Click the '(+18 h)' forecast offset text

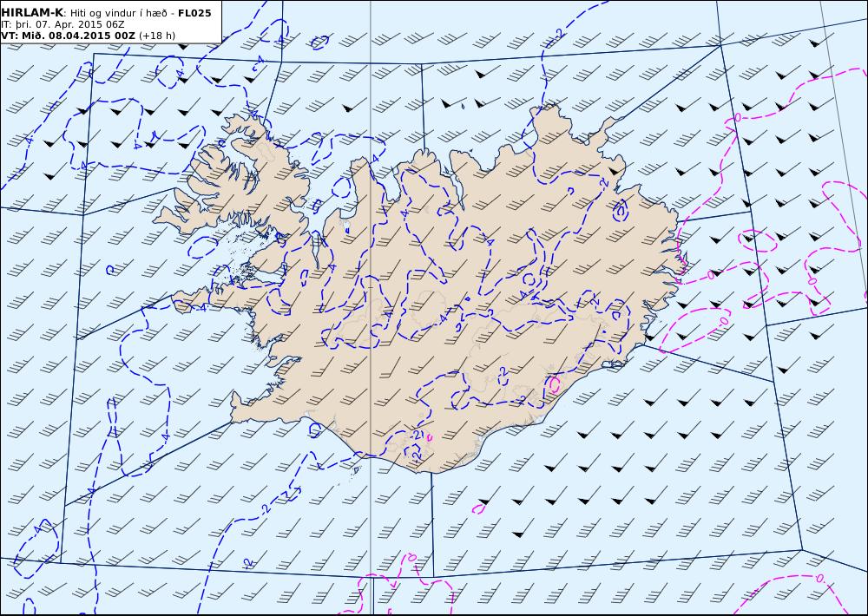(x=156, y=36)
